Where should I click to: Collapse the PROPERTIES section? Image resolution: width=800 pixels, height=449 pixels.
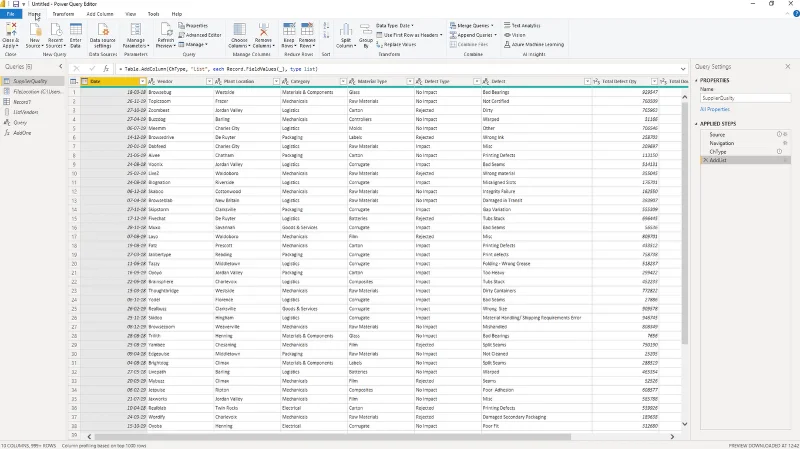696,81
